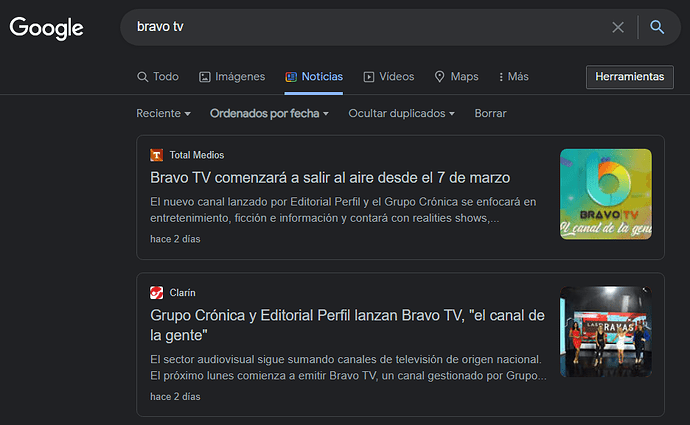Click the Clarín source name

pos(182,293)
